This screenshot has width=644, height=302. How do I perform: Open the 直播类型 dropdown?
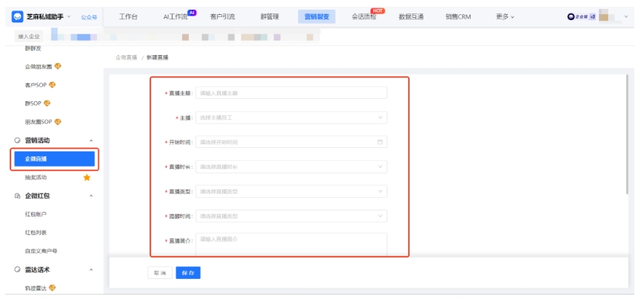(291, 191)
